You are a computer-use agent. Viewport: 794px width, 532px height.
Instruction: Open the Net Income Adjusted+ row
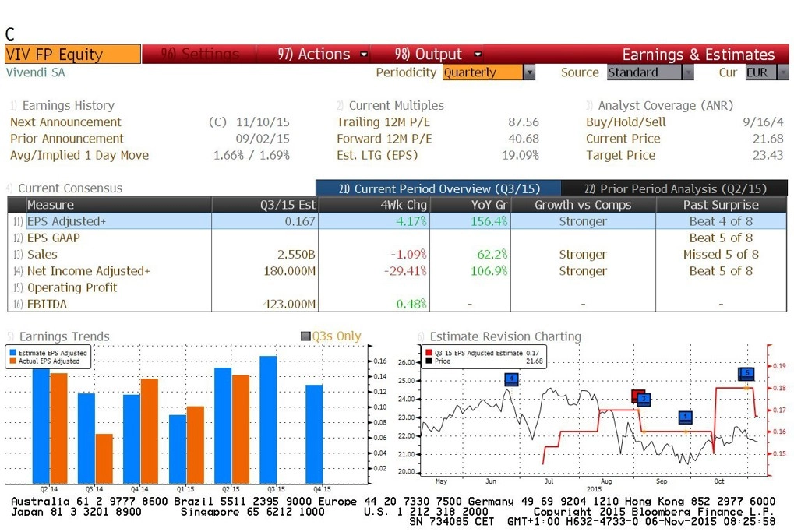coord(397,271)
